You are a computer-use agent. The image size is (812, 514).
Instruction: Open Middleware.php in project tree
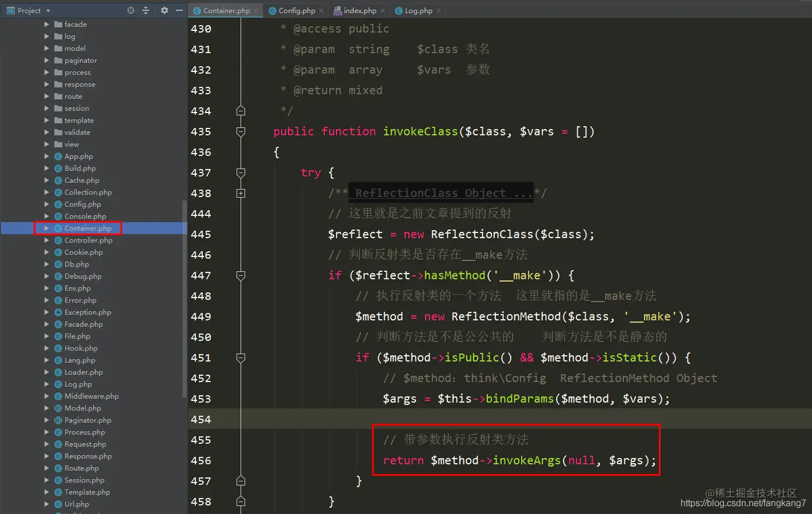91,396
